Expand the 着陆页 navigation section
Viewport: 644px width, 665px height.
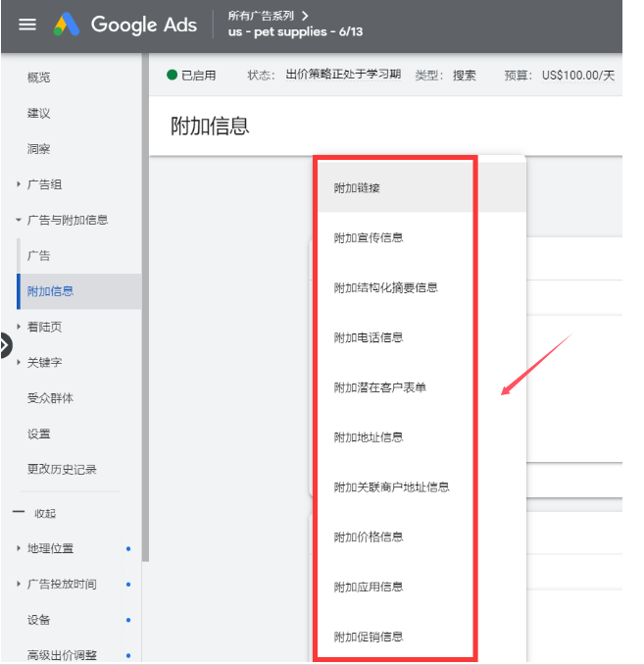tap(19, 327)
